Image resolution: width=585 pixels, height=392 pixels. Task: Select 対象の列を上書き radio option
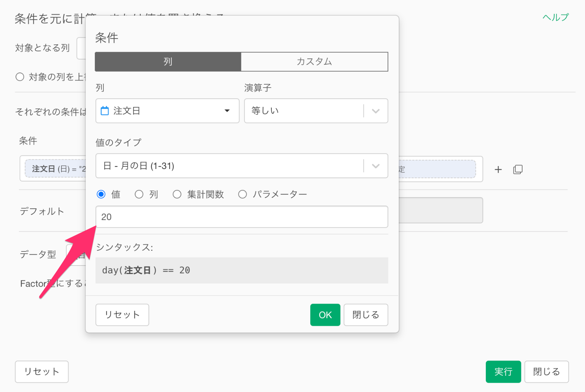pyautogui.click(x=20, y=77)
